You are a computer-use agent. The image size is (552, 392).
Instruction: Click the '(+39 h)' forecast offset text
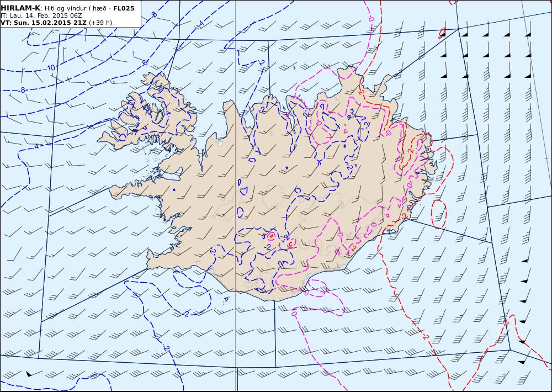coord(100,23)
